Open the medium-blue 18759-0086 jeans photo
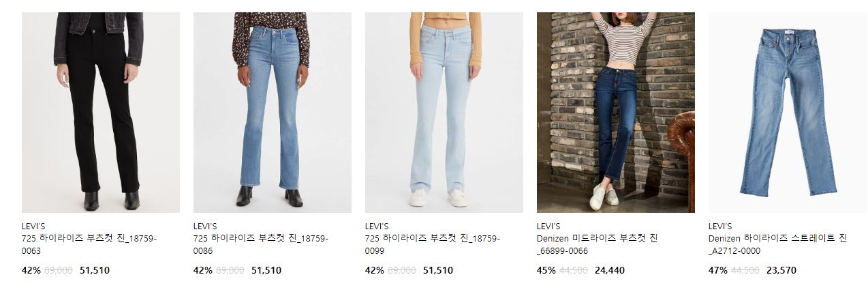 coord(273,113)
